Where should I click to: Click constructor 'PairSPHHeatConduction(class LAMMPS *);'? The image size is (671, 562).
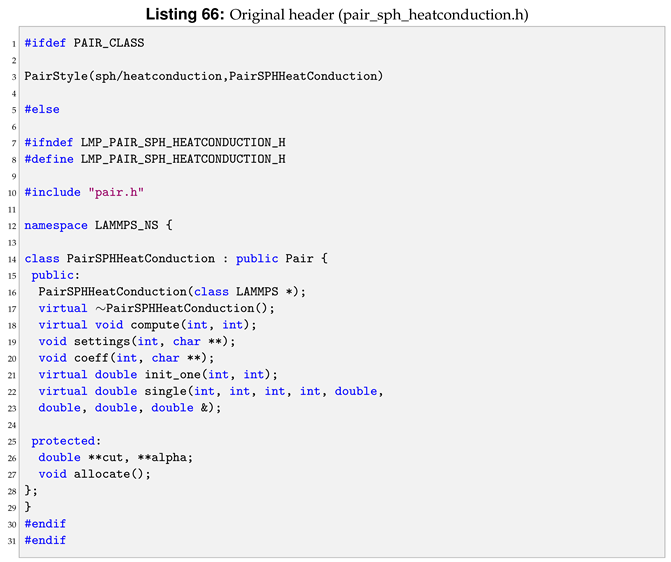pyautogui.click(x=172, y=292)
